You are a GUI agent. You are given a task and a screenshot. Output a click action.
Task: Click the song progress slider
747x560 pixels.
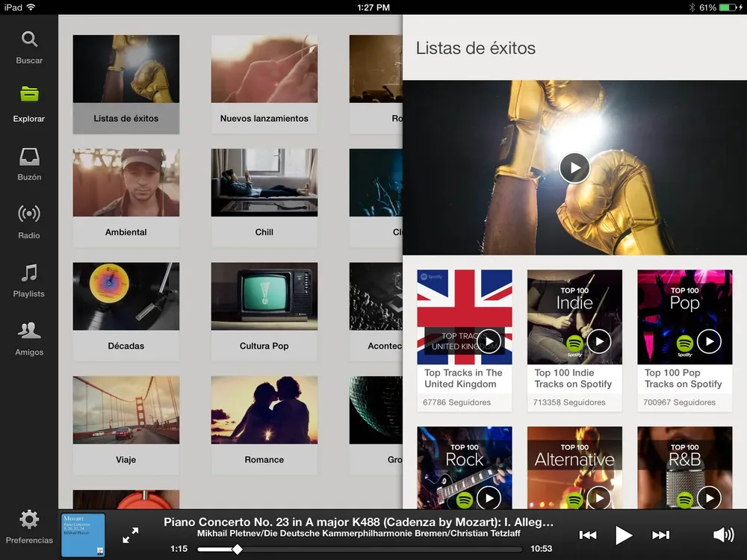(237, 550)
